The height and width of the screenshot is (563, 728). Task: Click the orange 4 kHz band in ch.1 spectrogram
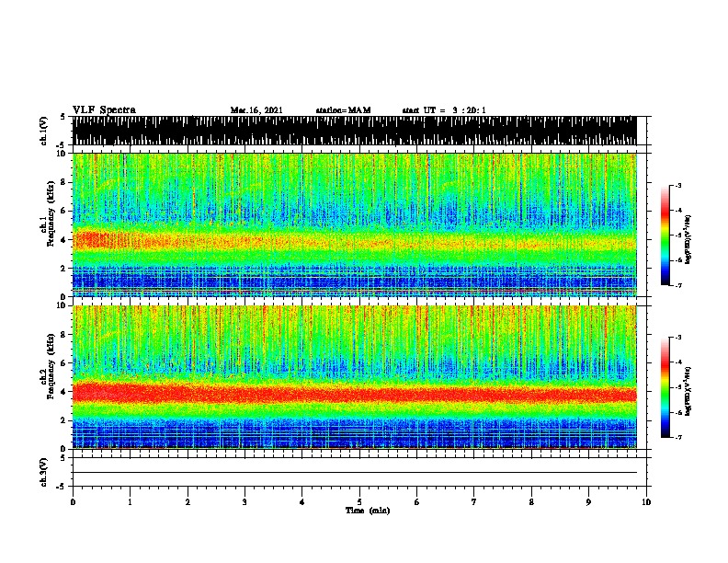coord(355,242)
